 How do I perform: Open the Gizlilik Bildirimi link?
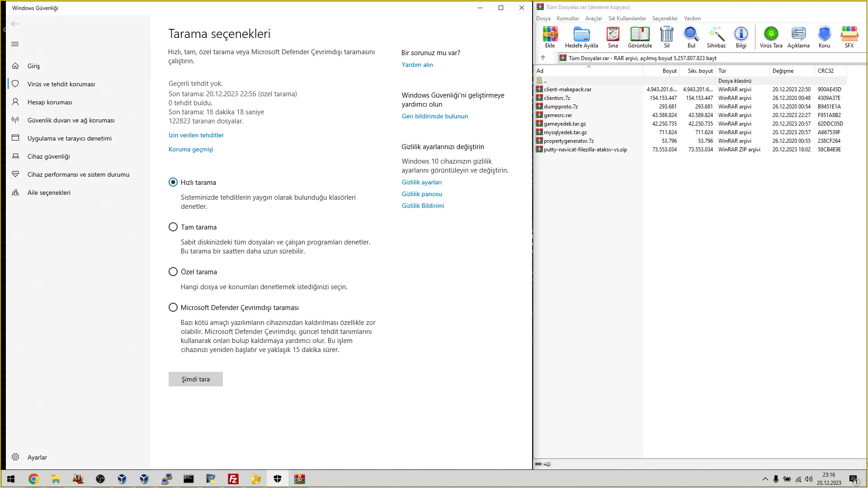click(423, 206)
